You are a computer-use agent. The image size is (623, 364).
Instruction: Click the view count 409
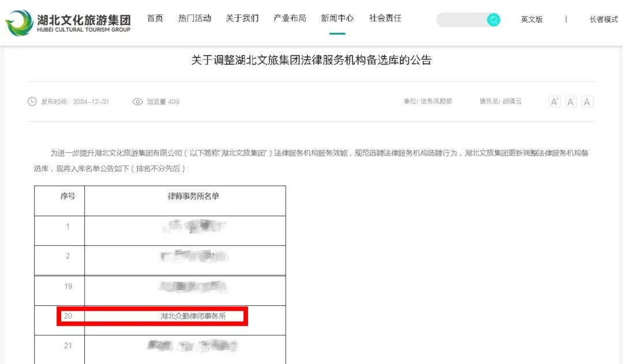[x=174, y=102]
